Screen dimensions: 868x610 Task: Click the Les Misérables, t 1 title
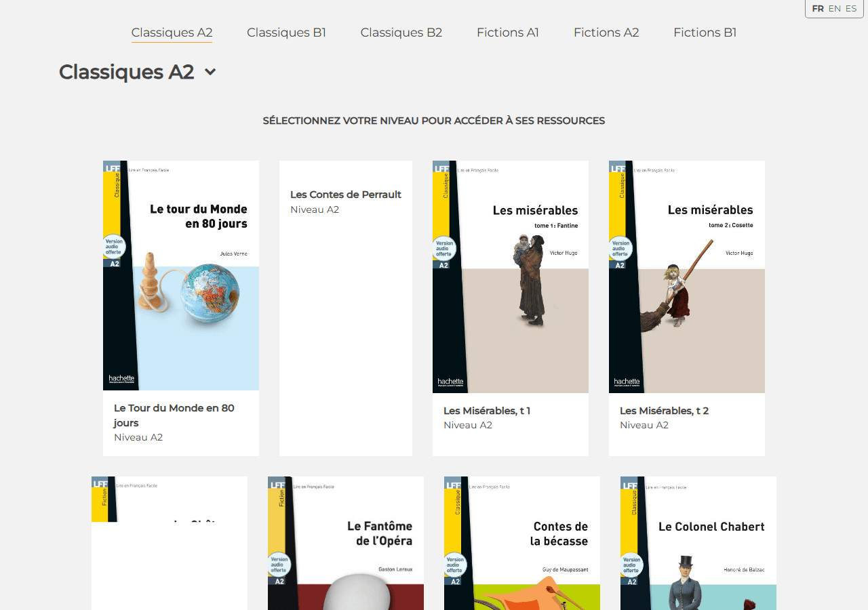[x=487, y=411]
